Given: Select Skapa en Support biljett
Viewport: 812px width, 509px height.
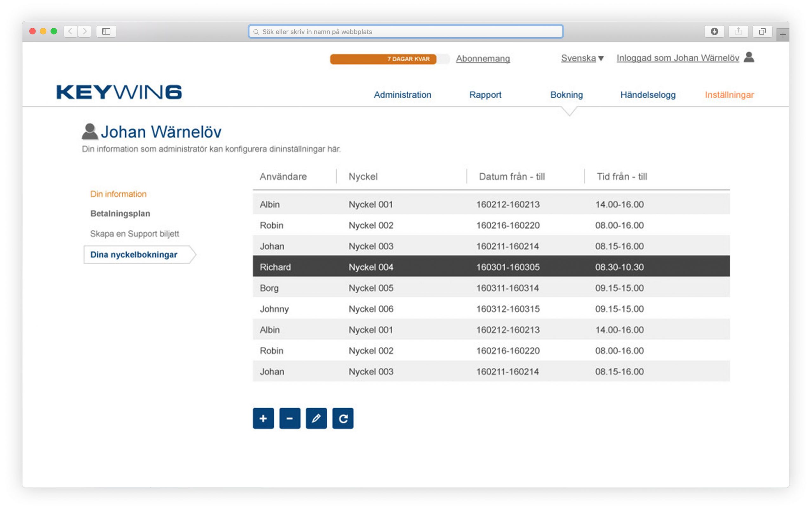Looking at the screenshot, I should [x=134, y=234].
